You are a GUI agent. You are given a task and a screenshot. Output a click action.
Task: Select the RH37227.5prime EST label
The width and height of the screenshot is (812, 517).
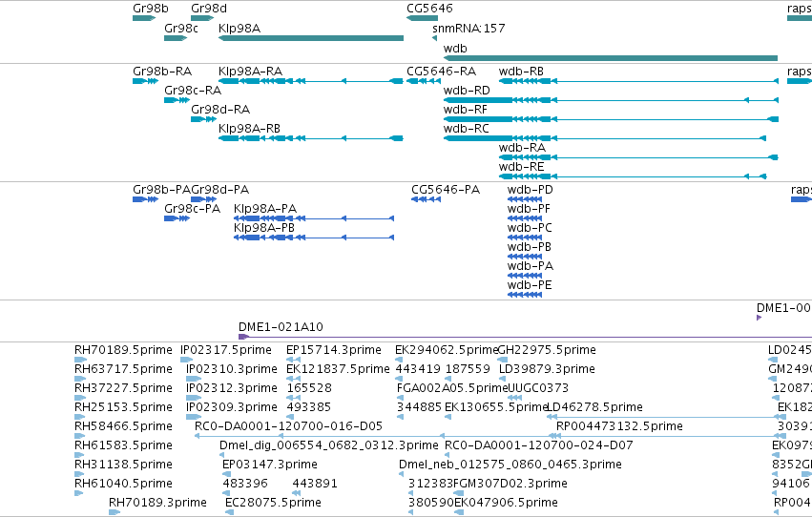coord(123,388)
